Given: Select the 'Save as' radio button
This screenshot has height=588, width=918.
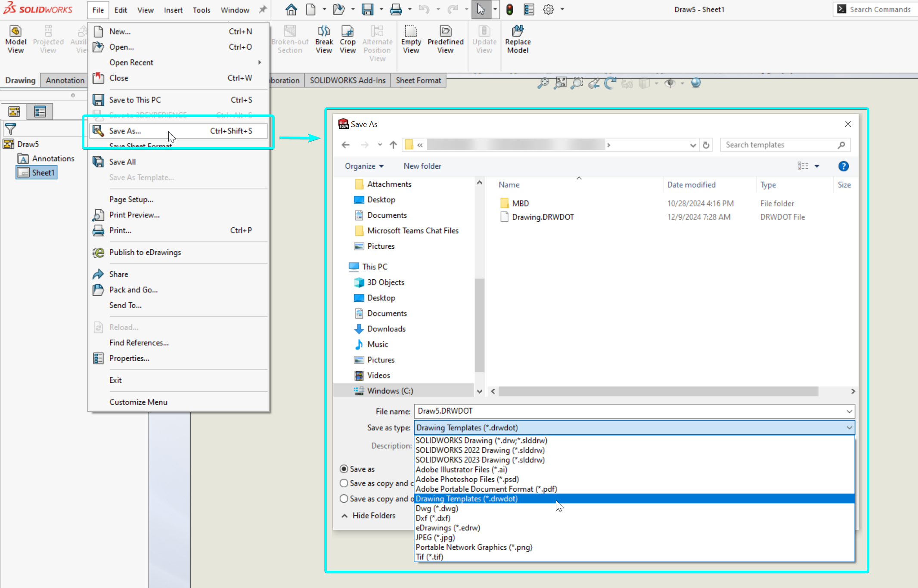Looking at the screenshot, I should (344, 469).
